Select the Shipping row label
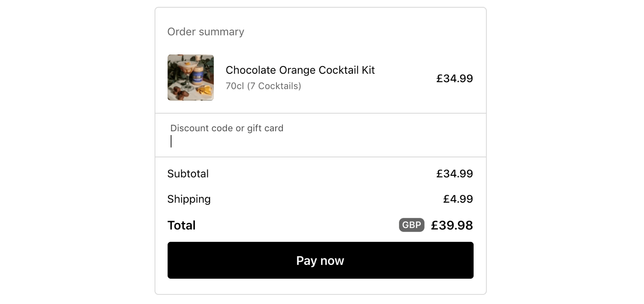Image resolution: width=644 pixels, height=304 pixels. 189,199
